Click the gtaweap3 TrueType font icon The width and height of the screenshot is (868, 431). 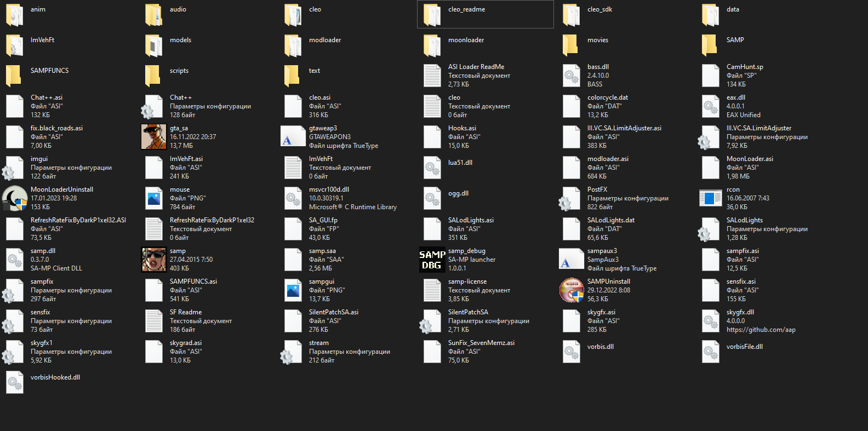tap(293, 137)
